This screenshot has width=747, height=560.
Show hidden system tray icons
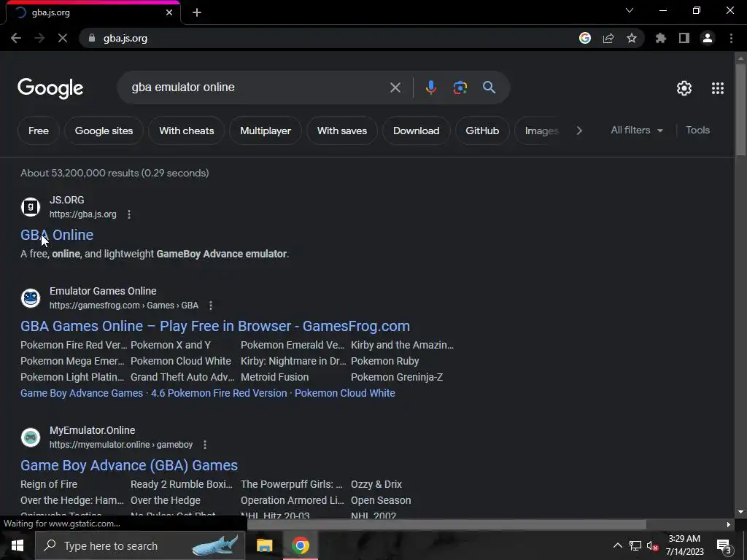click(617, 545)
